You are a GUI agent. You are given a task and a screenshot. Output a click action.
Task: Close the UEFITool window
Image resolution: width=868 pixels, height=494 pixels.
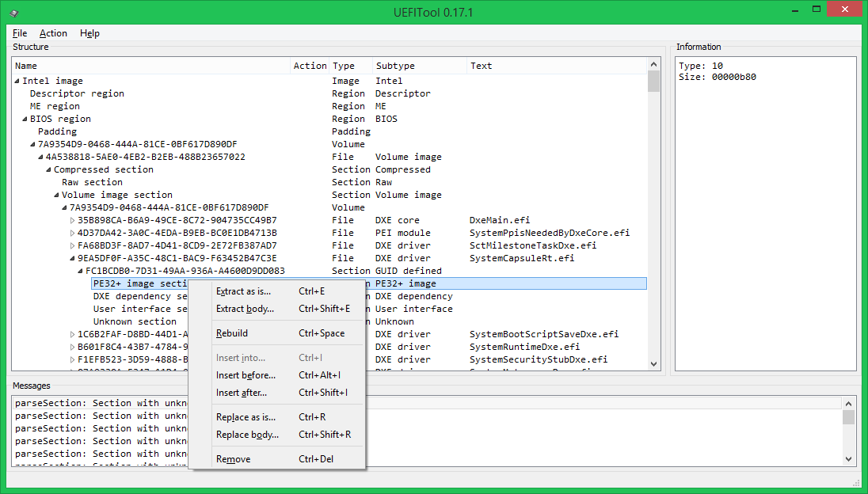[x=845, y=9]
